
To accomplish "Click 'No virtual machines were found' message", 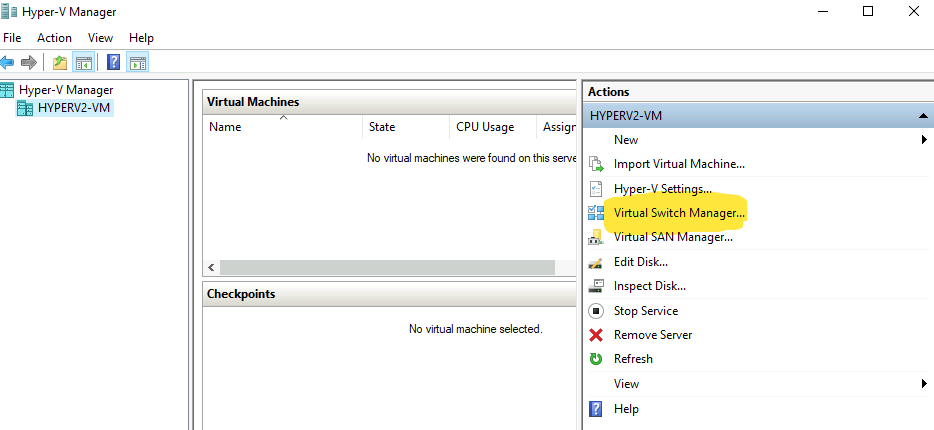I will point(472,158).
